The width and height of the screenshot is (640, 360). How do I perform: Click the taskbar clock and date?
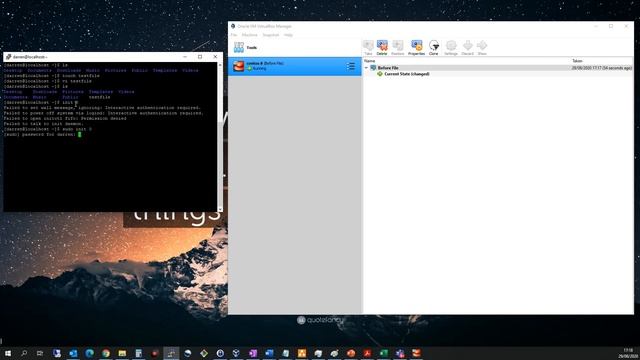coord(628,353)
